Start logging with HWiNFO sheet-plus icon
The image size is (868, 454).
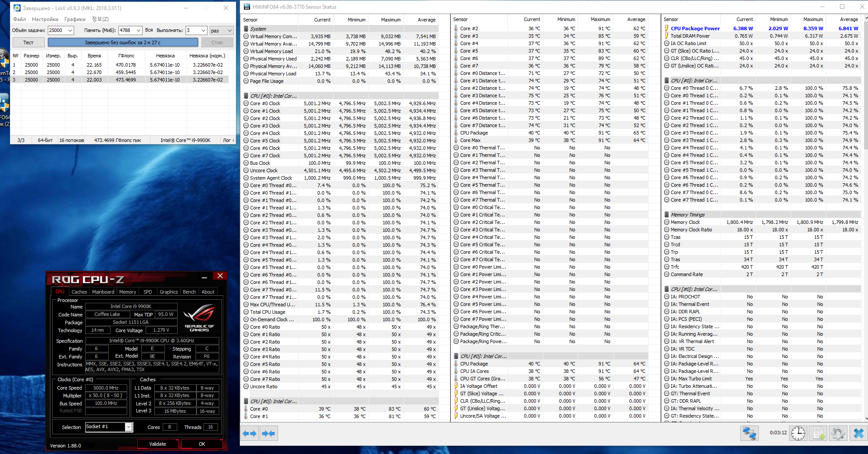818,433
